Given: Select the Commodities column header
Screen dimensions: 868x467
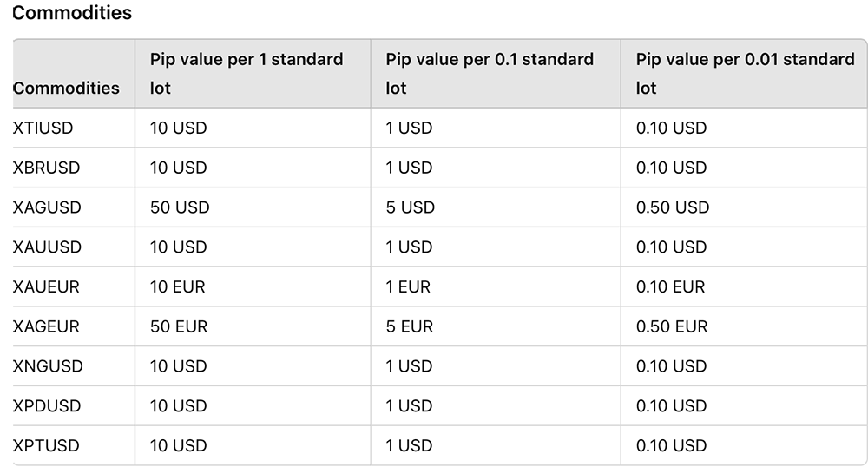Looking at the screenshot, I should coord(67,88).
